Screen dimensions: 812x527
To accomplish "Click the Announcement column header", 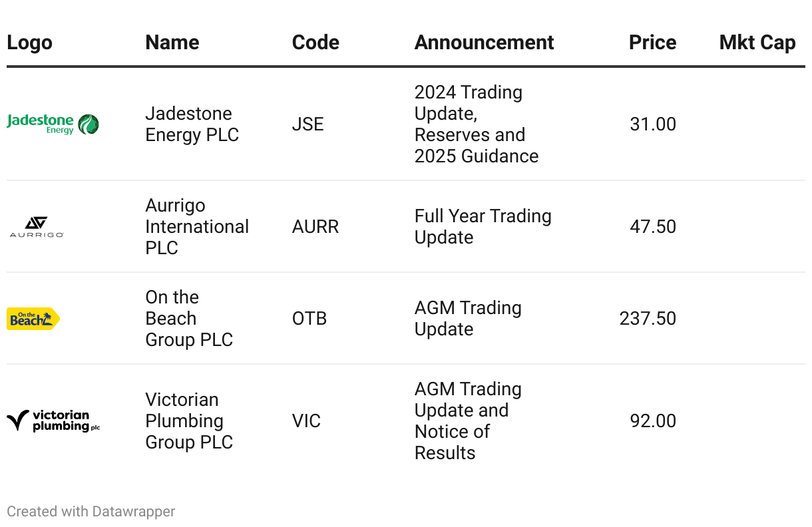I will [484, 43].
